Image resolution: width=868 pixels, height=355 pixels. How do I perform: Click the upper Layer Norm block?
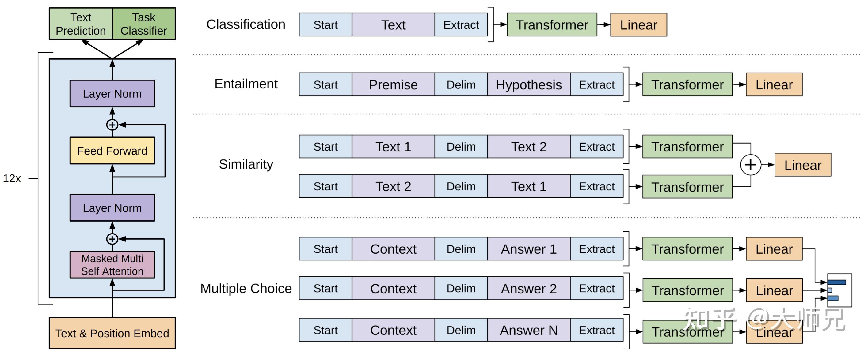click(112, 94)
